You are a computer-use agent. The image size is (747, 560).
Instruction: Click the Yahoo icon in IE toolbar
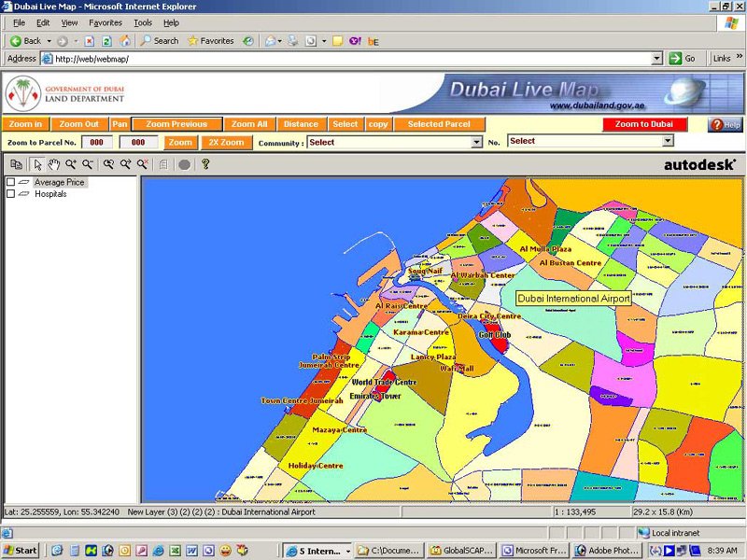(356, 41)
